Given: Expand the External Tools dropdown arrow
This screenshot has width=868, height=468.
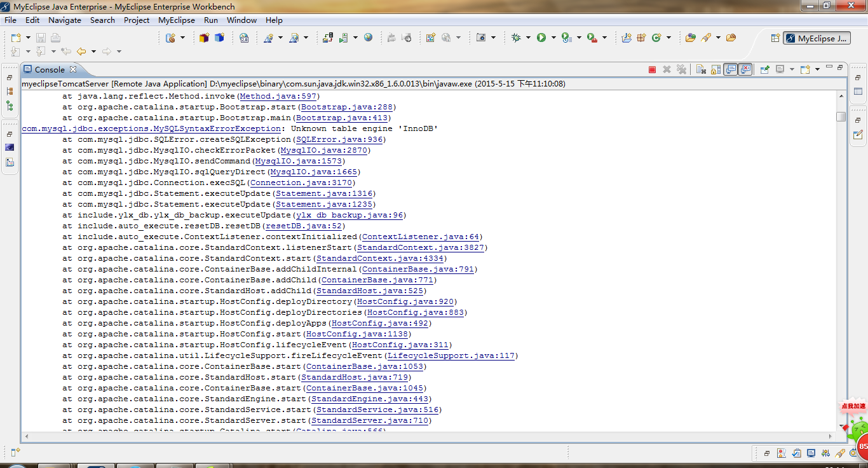Looking at the screenshot, I should pos(604,38).
